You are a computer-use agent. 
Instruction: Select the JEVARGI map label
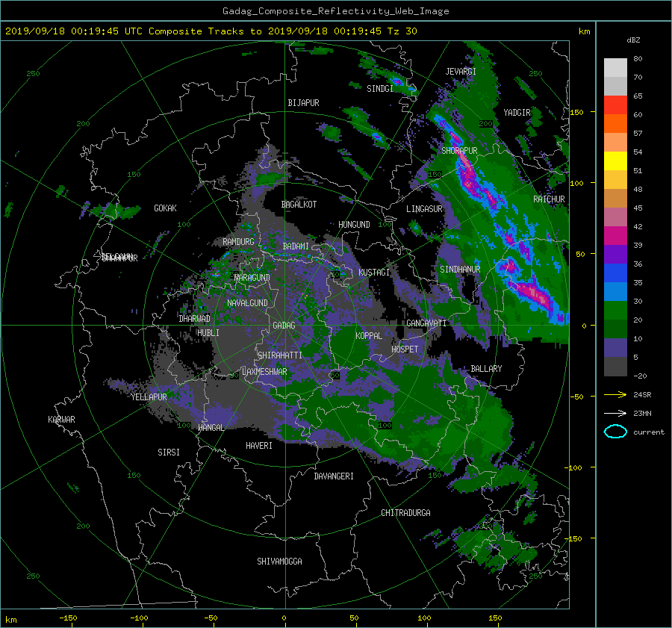pyautogui.click(x=461, y=71)
